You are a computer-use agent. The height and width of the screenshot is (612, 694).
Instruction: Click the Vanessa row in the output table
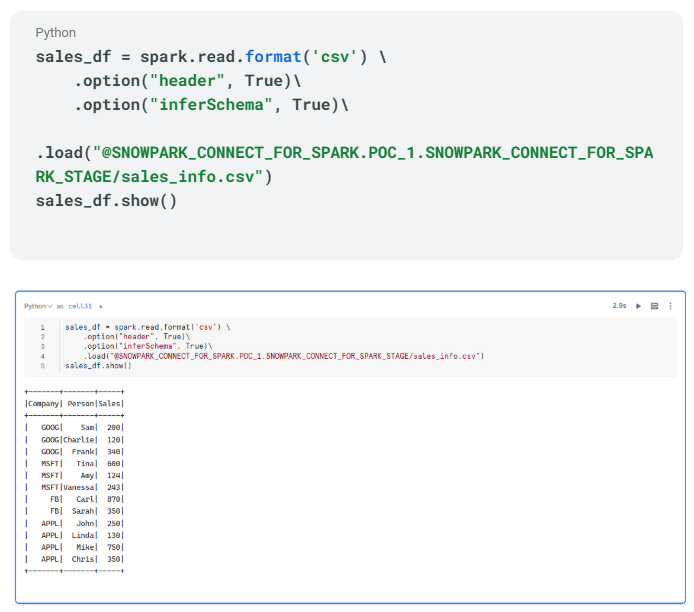pyautogui.click(x=75, y=486)
